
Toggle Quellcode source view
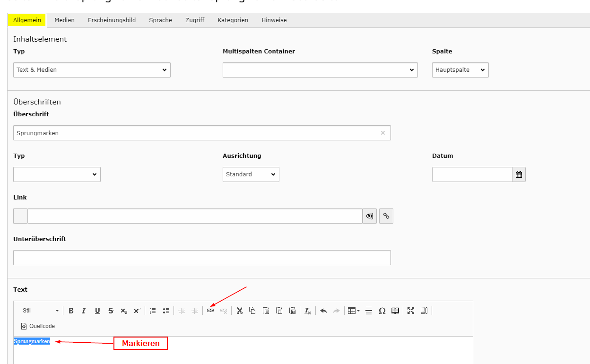tap(38, 326)
